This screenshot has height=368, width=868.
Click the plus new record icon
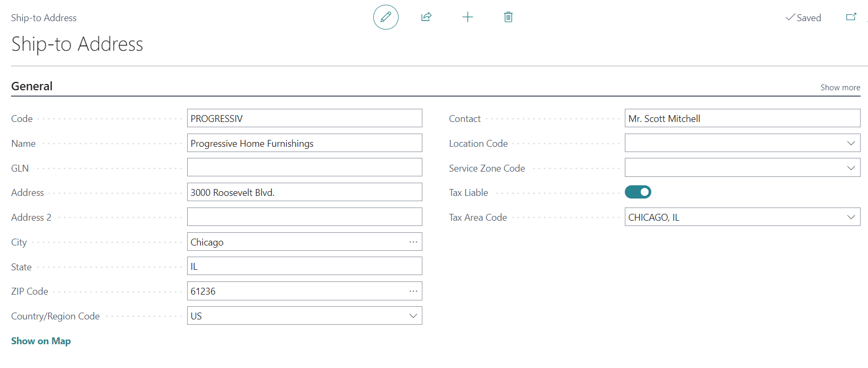[x=468, y=17]
